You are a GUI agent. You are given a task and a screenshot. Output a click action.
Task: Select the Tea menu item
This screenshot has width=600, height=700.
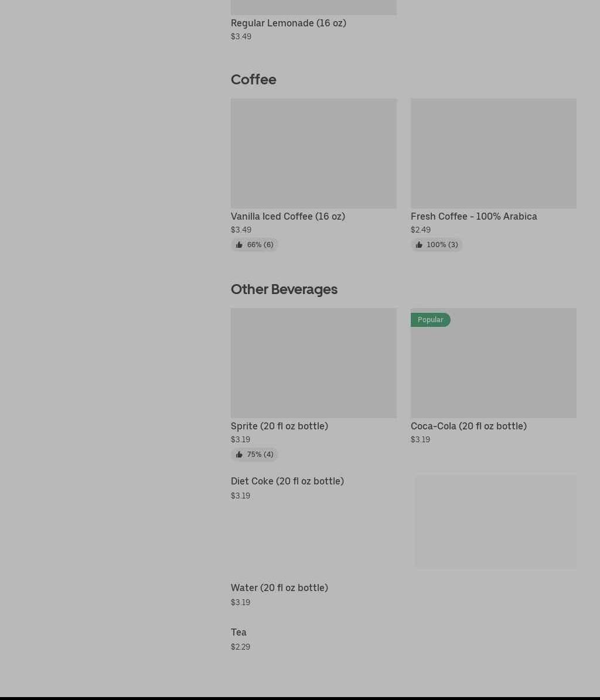click(238, 632)
